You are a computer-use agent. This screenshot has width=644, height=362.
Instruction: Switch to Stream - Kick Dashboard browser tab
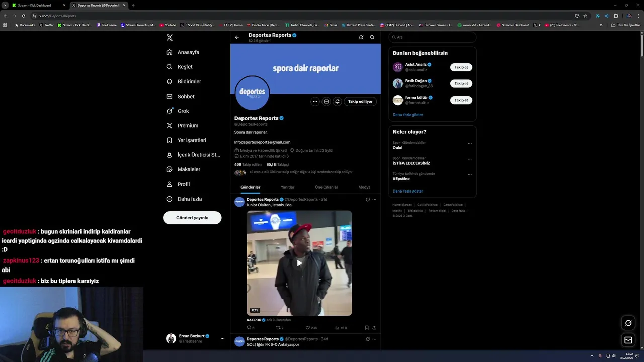pyautogui.click(x=38, y=5)
